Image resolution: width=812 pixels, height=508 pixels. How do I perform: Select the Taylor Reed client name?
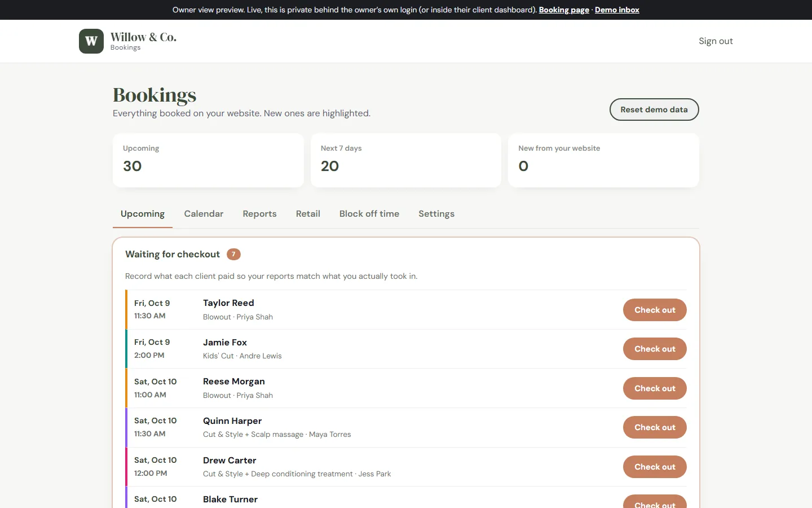point(228,303)
